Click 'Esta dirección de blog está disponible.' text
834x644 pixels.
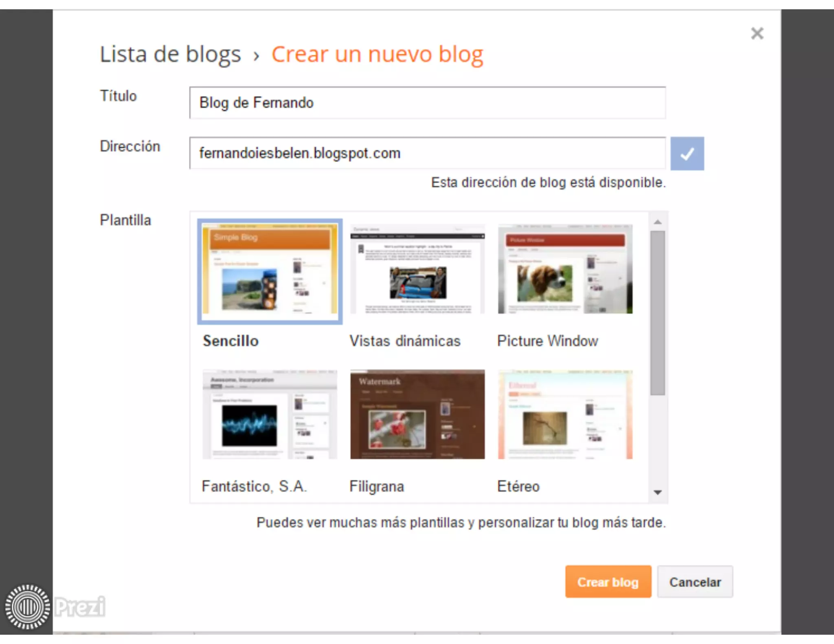549,182
